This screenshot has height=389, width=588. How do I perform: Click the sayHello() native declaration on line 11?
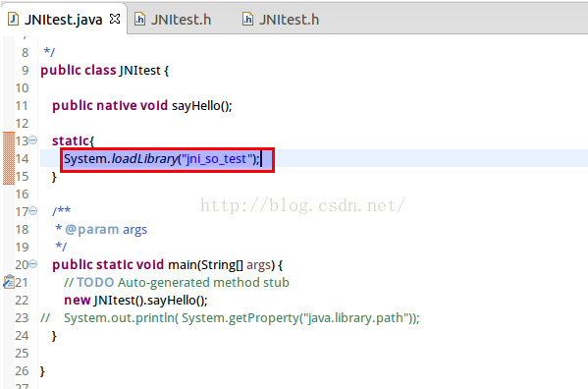tap(142, 106)
